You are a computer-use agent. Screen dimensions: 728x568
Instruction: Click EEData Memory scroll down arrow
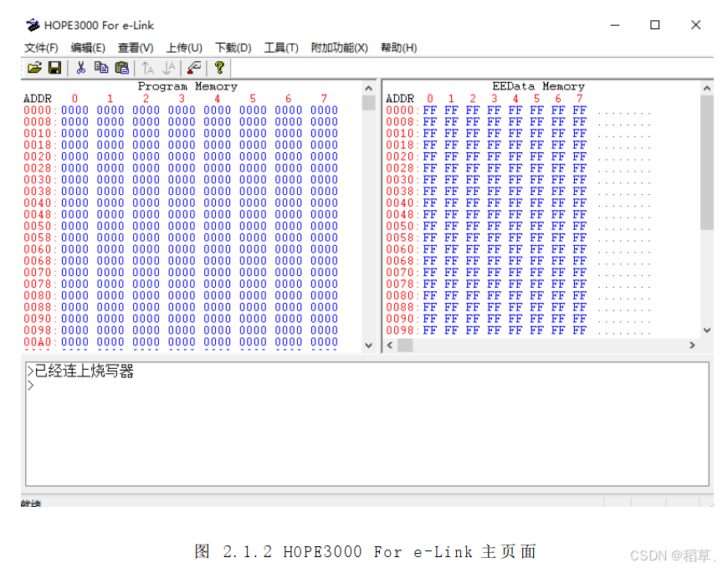click(x=706, y=330)
